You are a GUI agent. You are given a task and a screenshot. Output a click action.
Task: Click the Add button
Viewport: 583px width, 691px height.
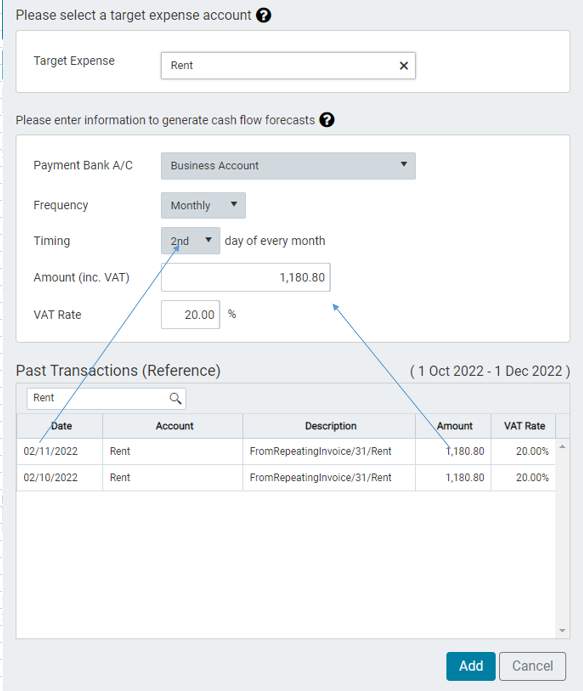pos(471,666)
